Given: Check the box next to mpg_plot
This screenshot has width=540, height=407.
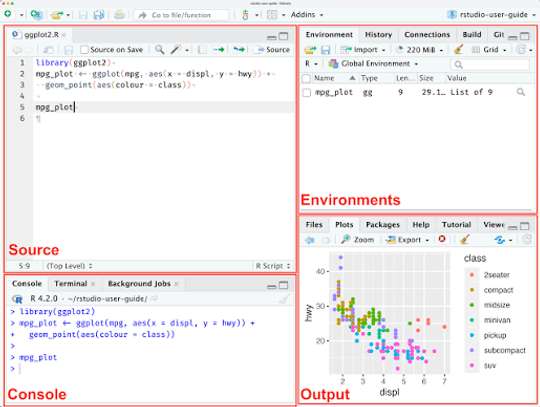Looking at the screenshot, I should [307, 92].
